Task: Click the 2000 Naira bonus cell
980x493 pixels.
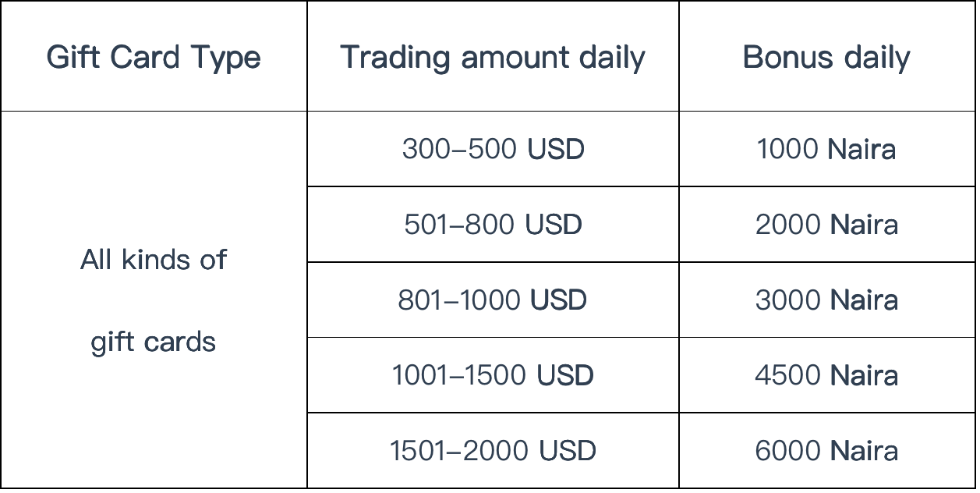Action: [826, 225]
